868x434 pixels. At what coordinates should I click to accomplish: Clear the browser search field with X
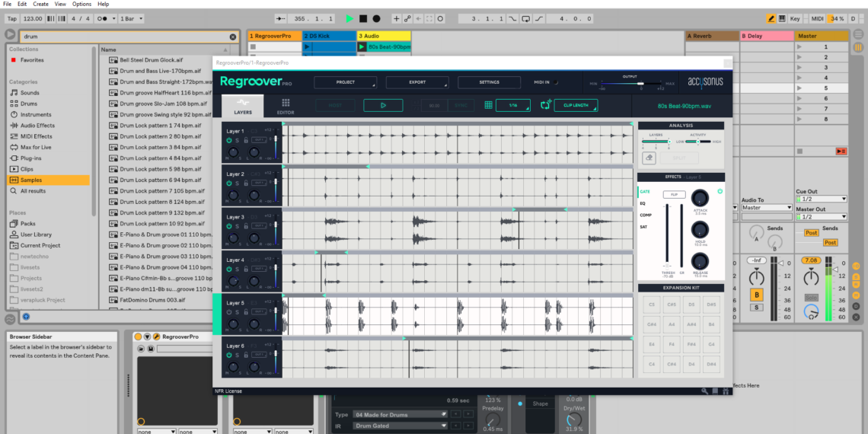coord(233,37)
